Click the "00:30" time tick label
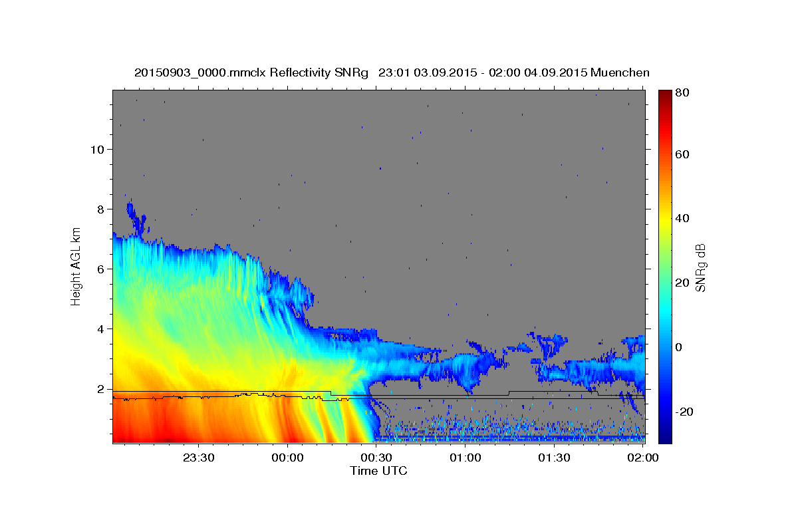The height and width of the screenshot is (532, 798). pos(376,458)
